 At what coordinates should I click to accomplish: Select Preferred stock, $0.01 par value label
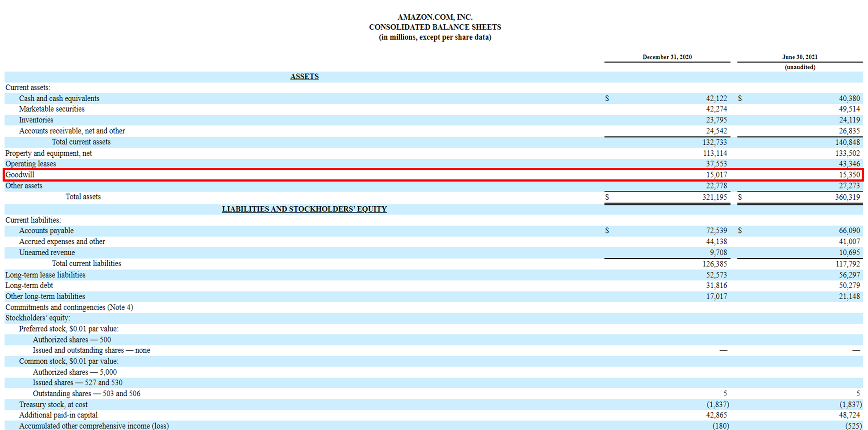(x=69, y=329)
